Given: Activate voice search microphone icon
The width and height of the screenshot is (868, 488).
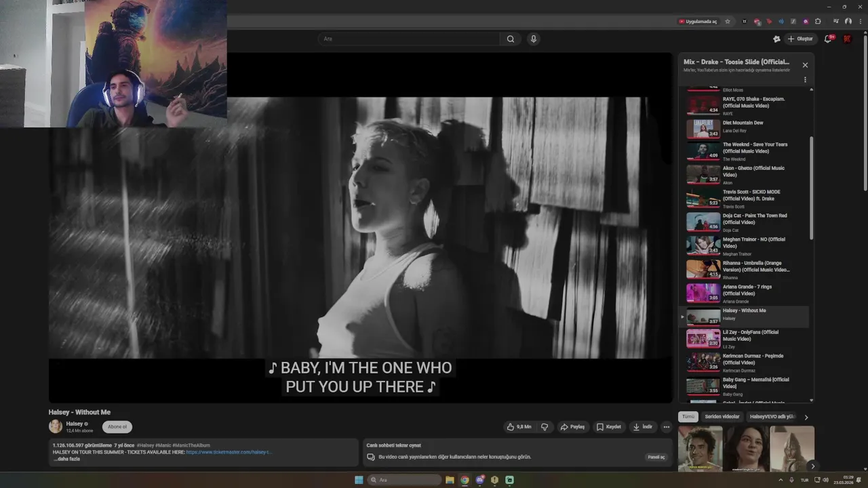Looking at the screenshot, I should tap(534, 39).
